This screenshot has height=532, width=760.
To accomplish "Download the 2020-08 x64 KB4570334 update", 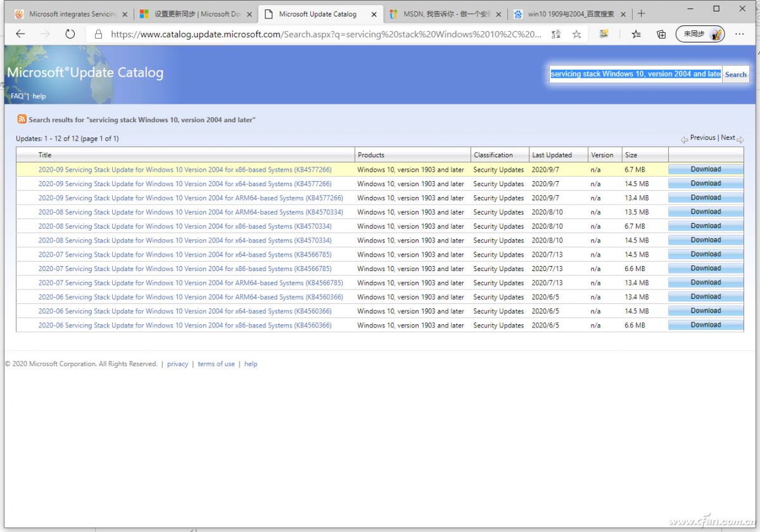I will [706, 240].
